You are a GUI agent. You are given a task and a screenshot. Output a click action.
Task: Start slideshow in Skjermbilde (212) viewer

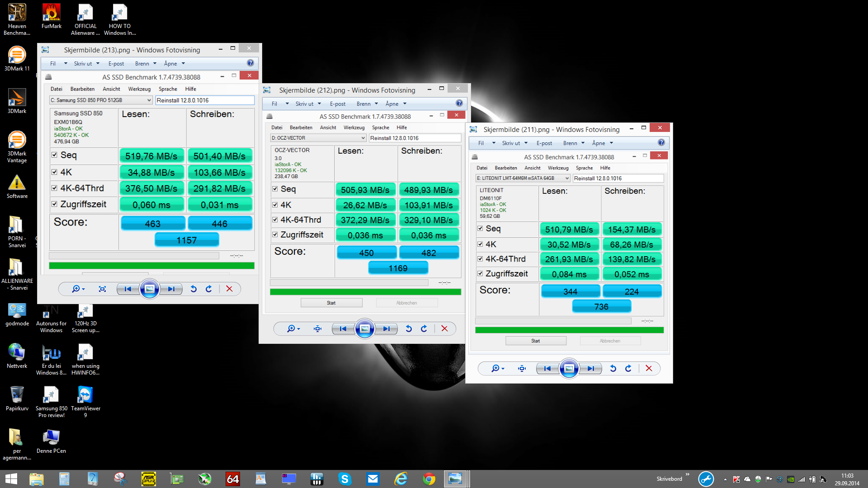(x=365, y=329)
